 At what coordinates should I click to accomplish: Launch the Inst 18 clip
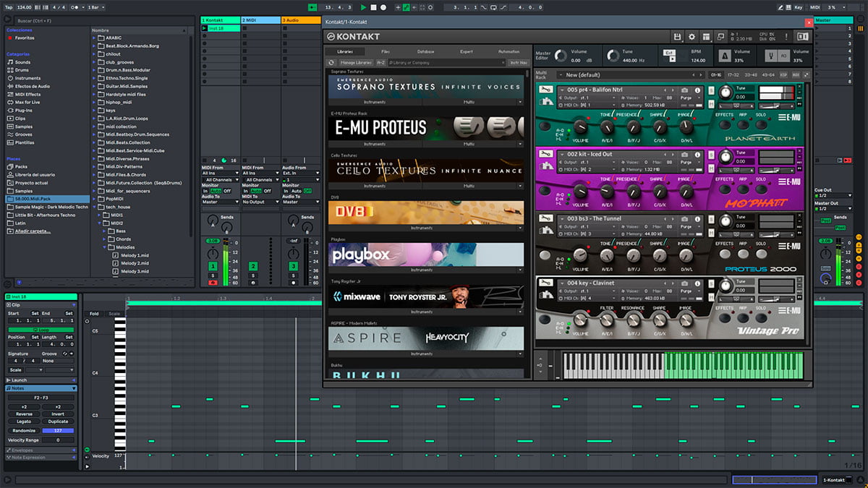point(205,28)
